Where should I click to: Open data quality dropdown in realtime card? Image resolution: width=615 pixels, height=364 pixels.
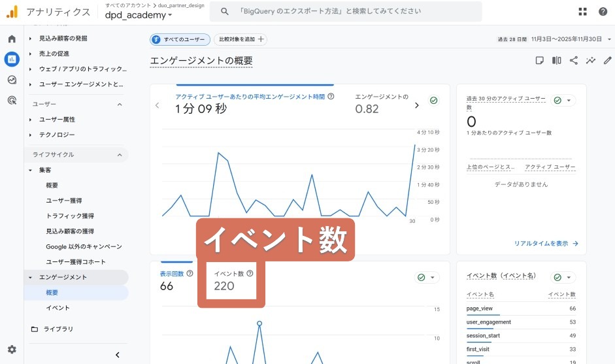tap(563, 101)
